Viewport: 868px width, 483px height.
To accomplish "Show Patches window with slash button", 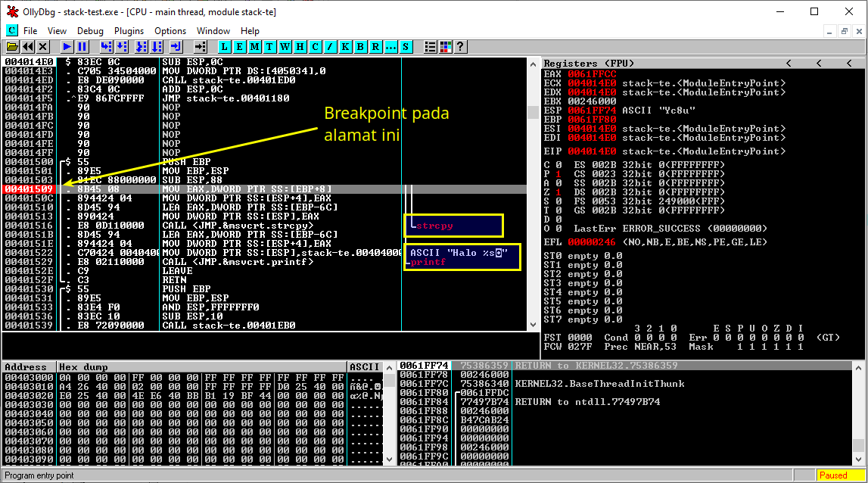I will (330, 47).
